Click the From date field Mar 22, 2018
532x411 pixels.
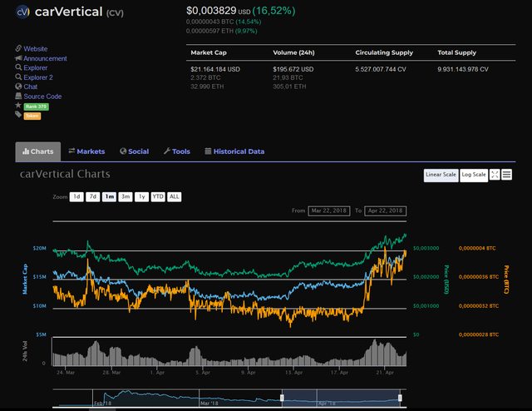pos(329,211)
